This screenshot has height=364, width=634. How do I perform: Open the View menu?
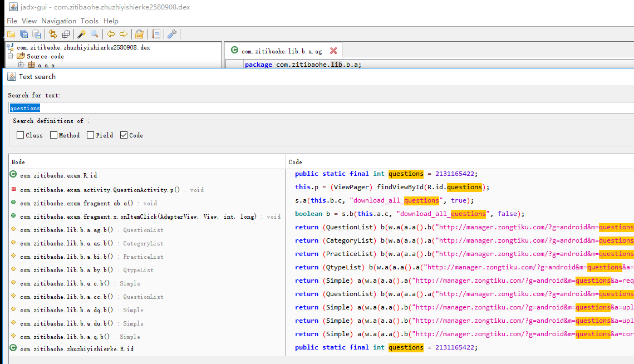pyautogui.click(x=29, y=21)
